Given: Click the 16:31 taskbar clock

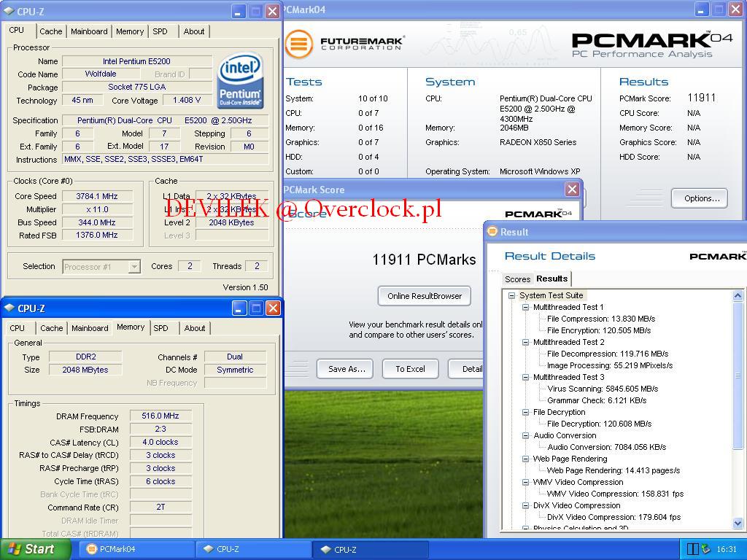Looking at the screenshot, I should (x=727, y=549).
